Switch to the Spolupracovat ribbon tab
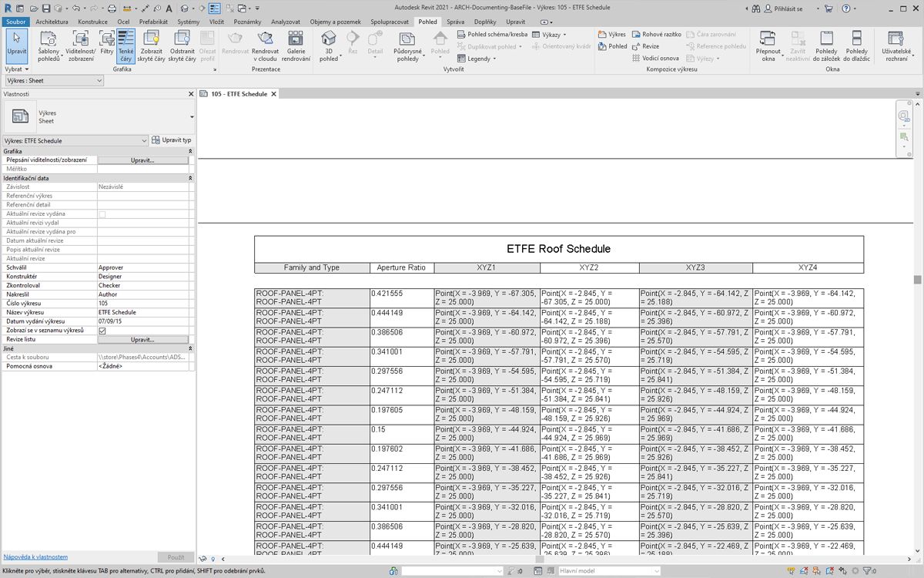924x578 pixels. click(x=390, y=22)
